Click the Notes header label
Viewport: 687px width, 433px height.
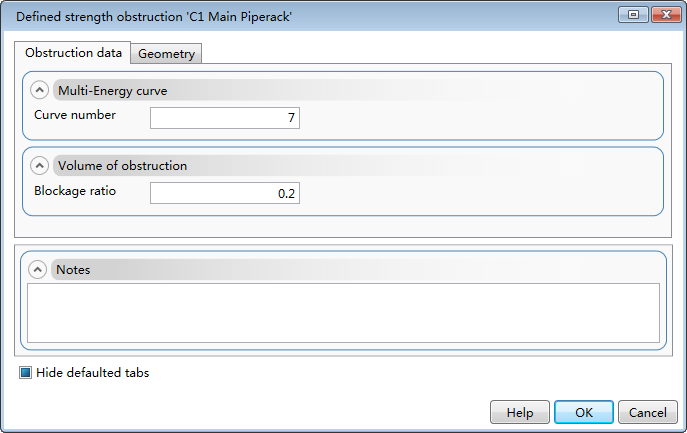click(73, 269)
